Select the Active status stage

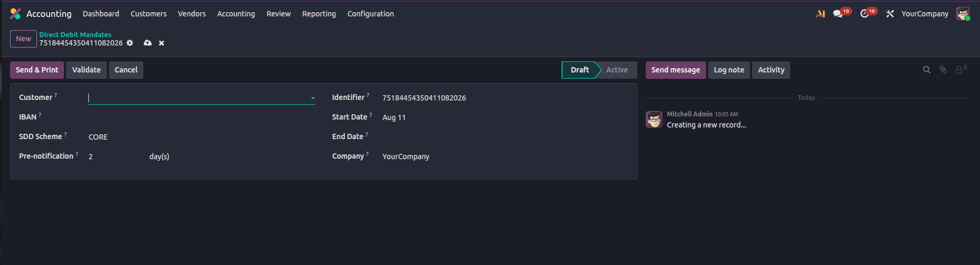click(x=617, y=70)
